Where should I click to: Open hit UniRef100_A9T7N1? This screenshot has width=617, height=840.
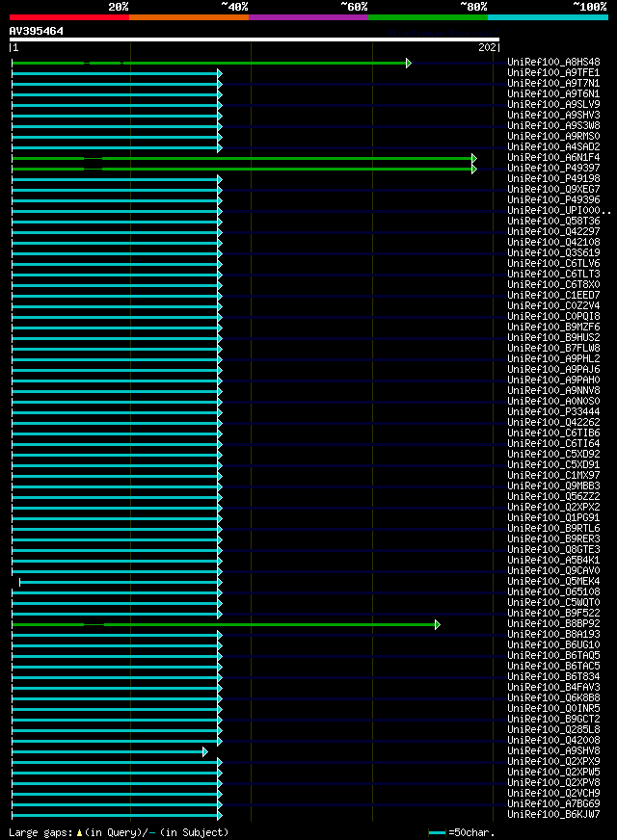[x=553, y=84]
